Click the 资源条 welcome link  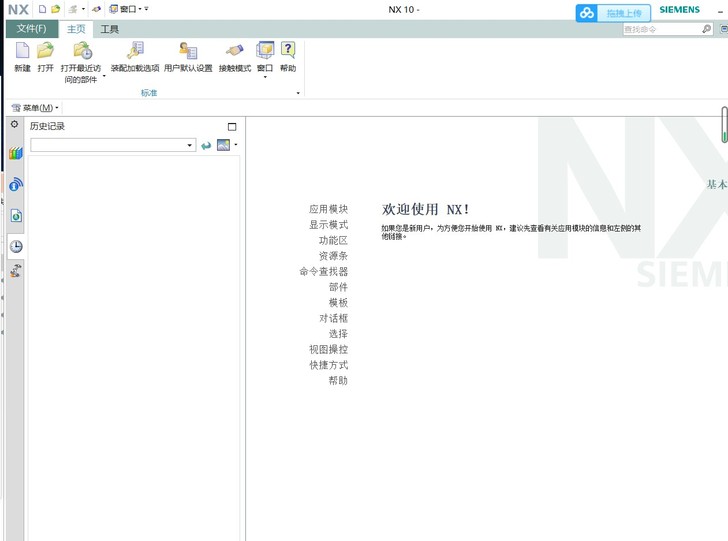point(333,256)
